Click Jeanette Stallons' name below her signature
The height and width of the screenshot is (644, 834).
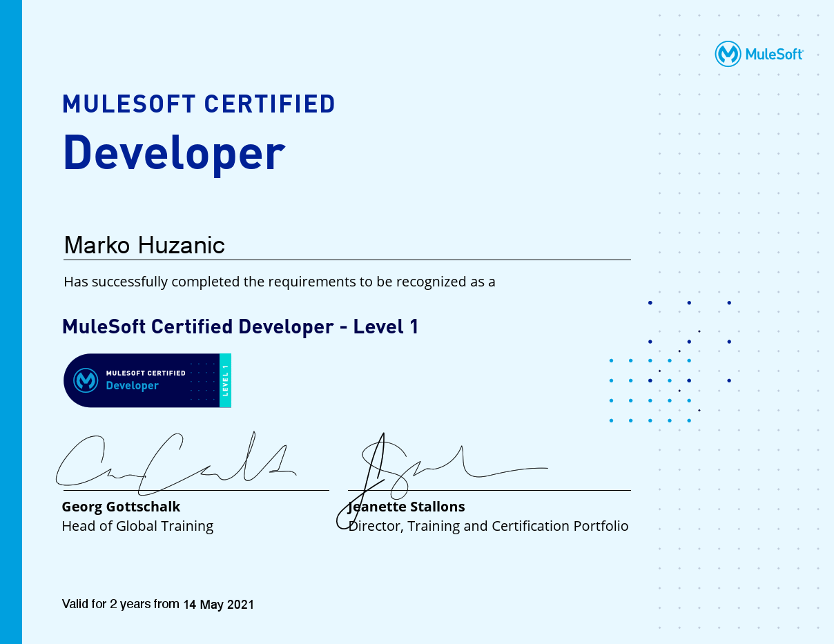[x=406, y=506]
